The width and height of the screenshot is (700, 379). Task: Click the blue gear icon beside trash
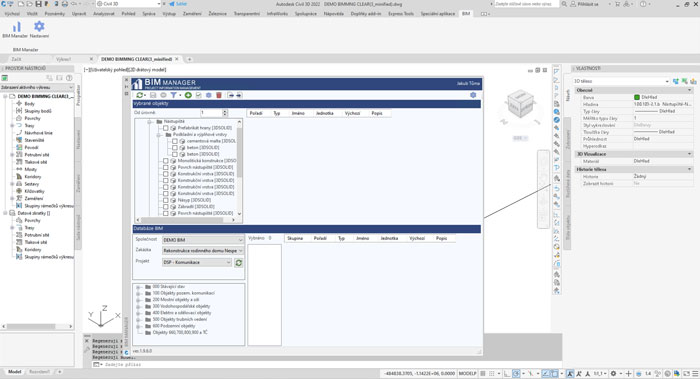tap(208, 95)
